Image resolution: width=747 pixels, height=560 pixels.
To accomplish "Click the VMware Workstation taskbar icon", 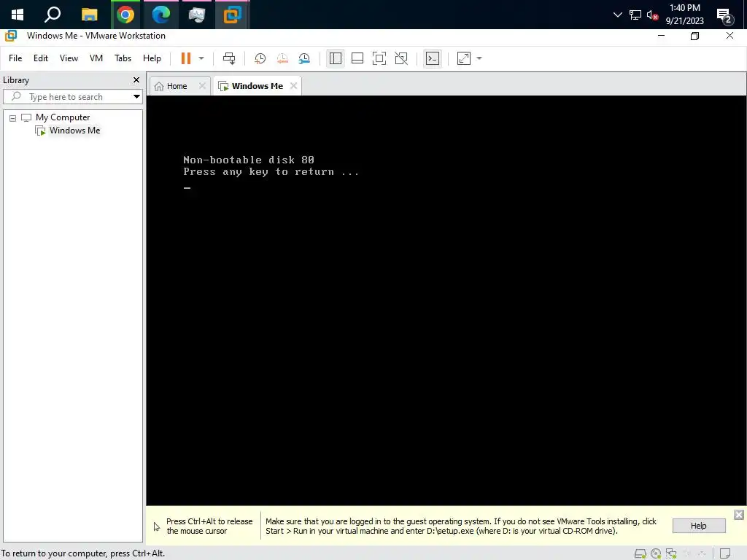I will tap(232, 15).
